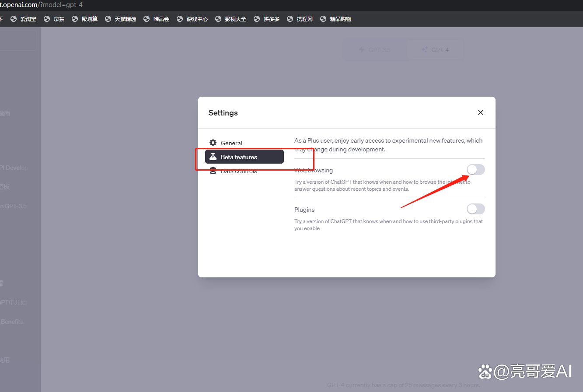Open the 影视大全 bookmark

pyautogui.click(x=230, y=19)
